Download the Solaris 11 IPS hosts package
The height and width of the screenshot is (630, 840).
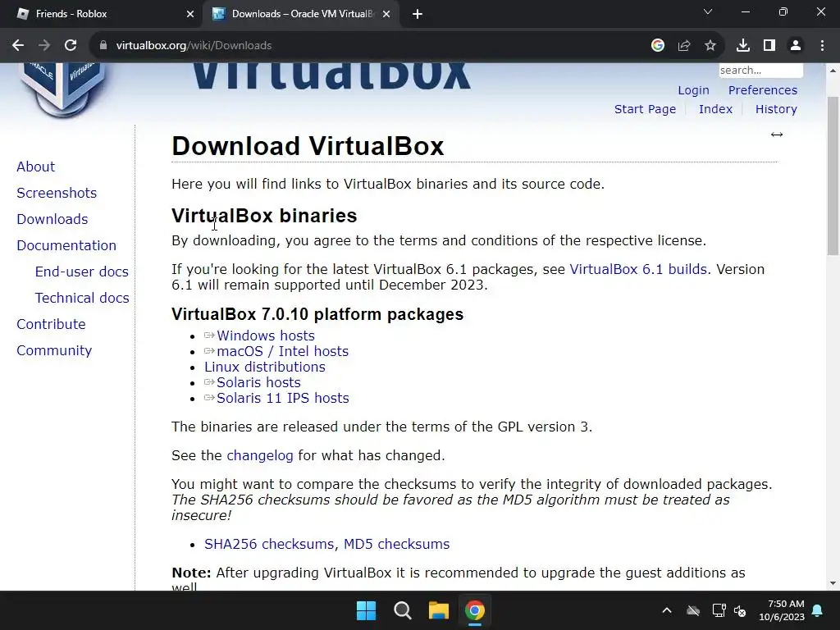(282, 398)
